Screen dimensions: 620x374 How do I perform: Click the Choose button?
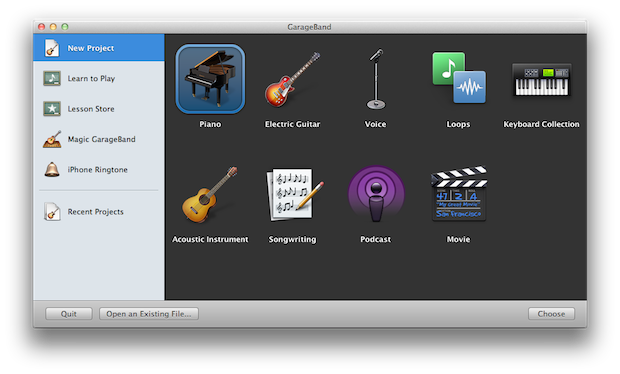point(551,314)
